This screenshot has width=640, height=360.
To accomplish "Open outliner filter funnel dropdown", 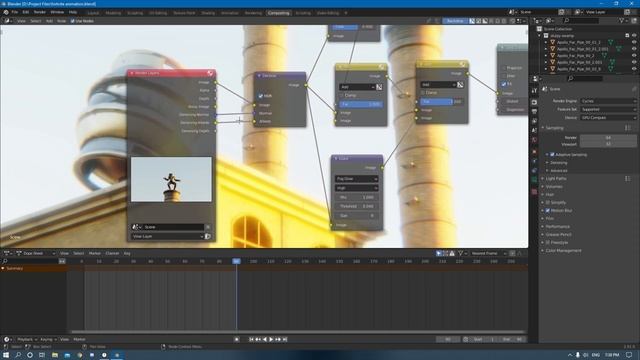I will click(624, 20).
